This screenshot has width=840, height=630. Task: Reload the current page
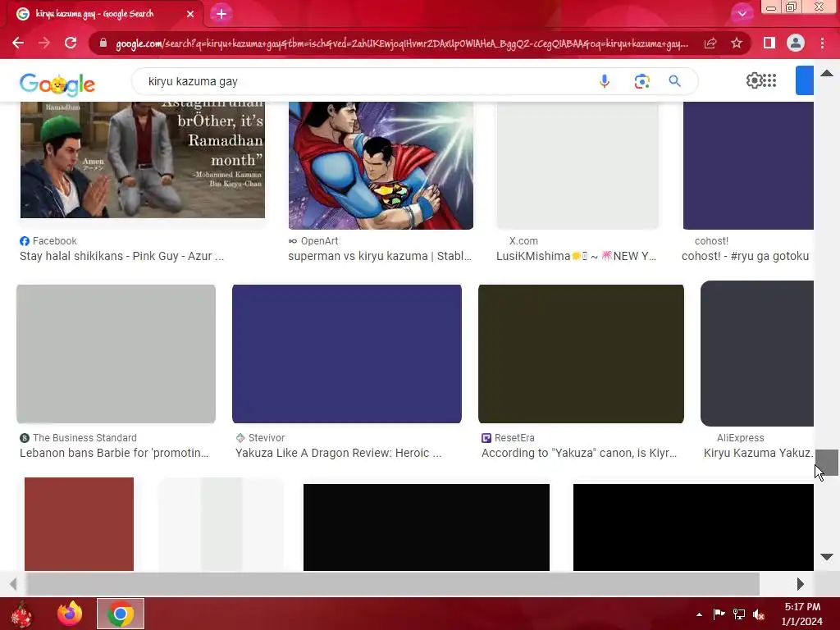tap(71, 43)
